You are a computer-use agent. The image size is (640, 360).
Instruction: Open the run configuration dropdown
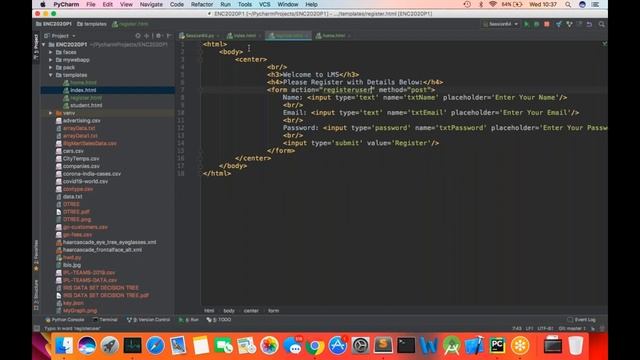point(500,24)
